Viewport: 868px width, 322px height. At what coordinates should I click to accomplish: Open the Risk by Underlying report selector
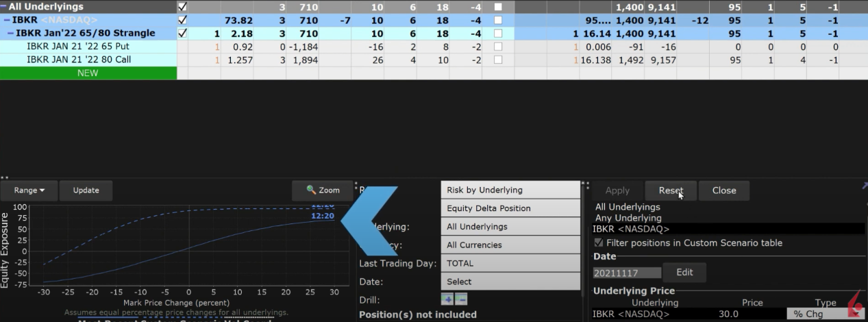click(x=510, y=190)
